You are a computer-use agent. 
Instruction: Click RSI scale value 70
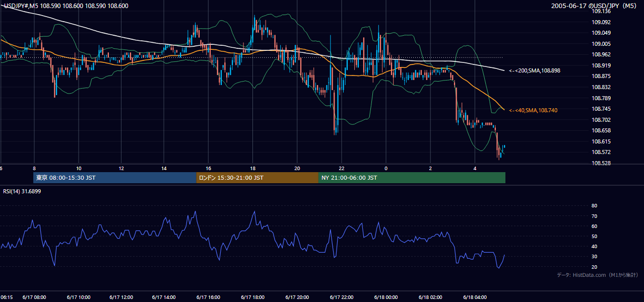point(594,216)
